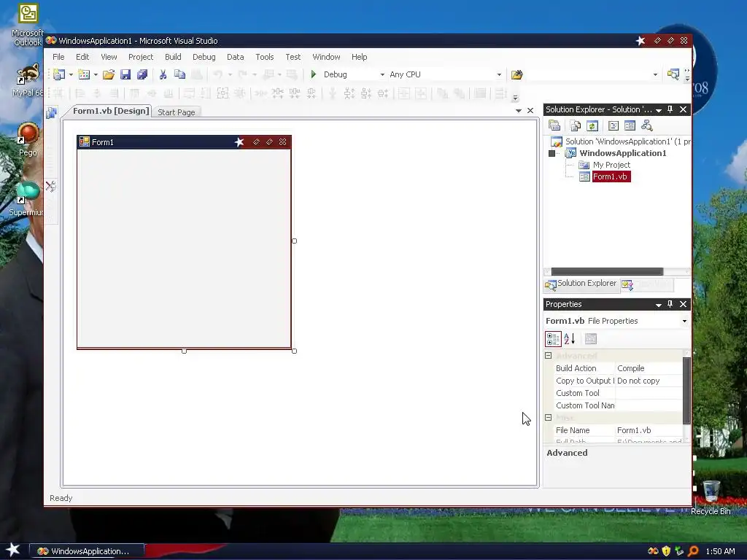Open the Data menu
Image resolution: width=747 pixels, height=560 pixels.
[236, 57]
